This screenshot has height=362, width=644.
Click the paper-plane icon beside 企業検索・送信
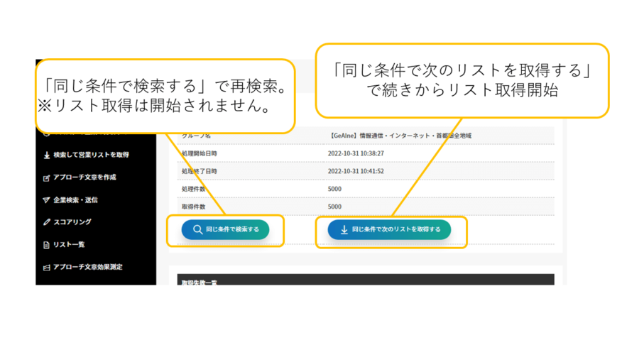tap(46, 200)
